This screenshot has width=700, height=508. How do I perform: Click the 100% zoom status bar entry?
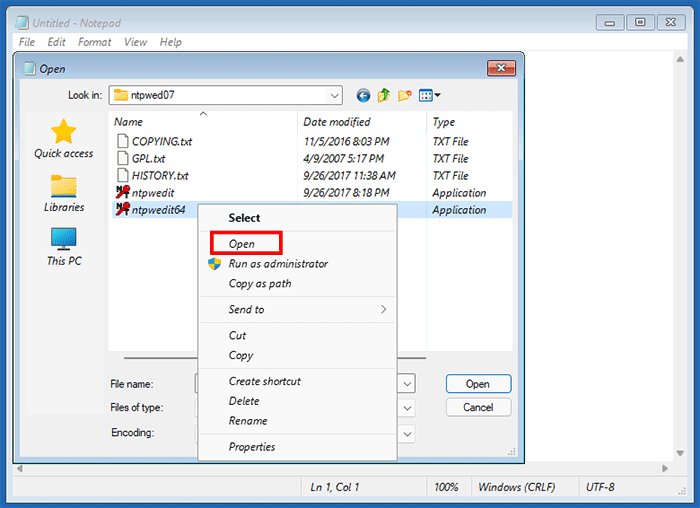pyautogui.click(x=446, y=487)
